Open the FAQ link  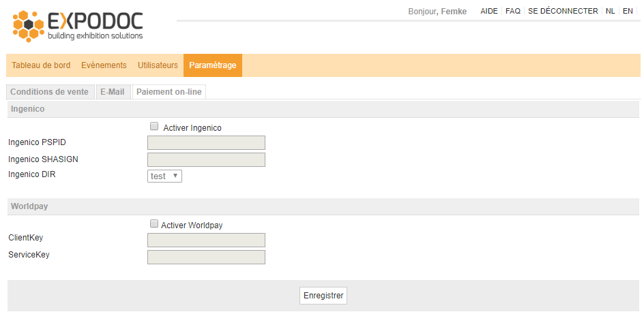[x=513, y=11]
